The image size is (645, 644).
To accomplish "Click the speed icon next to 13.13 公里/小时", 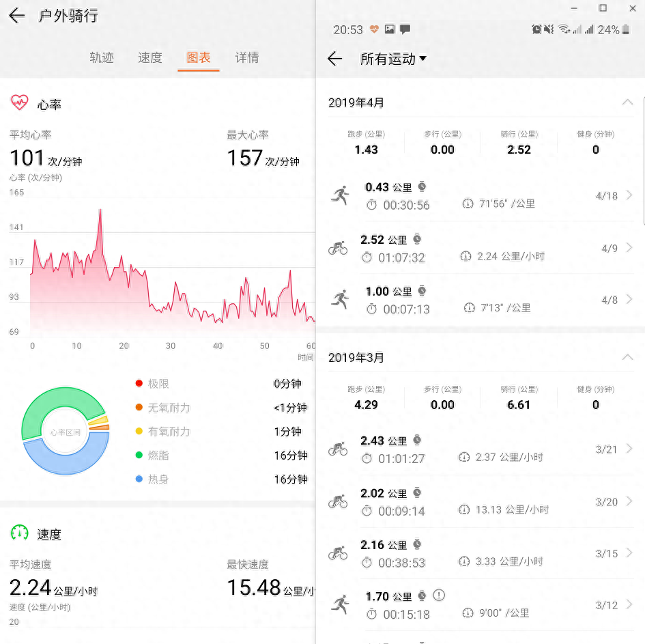I will point(464,509).
